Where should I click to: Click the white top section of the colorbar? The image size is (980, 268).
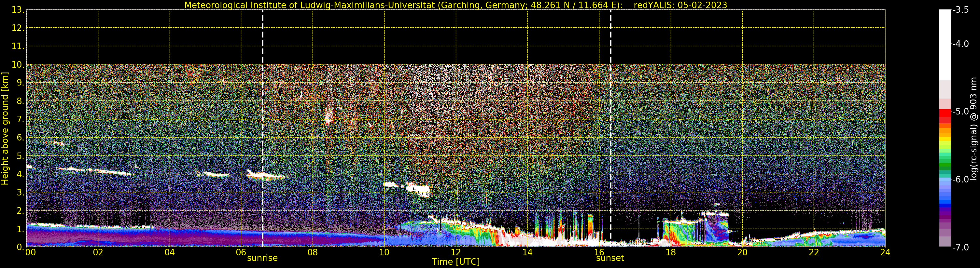pyautogui.click(x=945, y=45)
